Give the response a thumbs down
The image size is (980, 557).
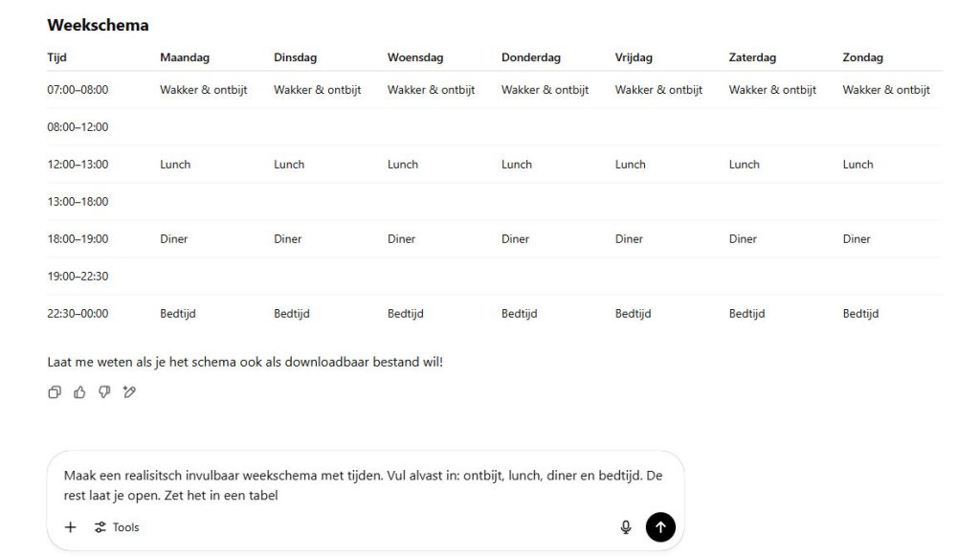(104, 391)
